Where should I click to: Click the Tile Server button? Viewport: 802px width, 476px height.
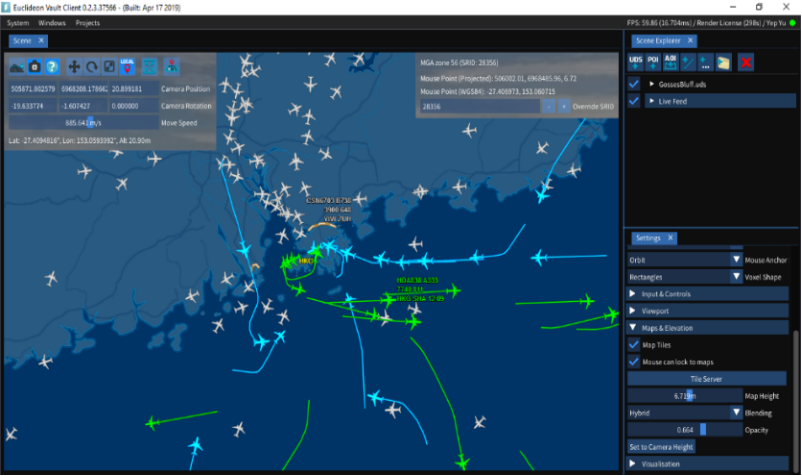coord(706,379)
